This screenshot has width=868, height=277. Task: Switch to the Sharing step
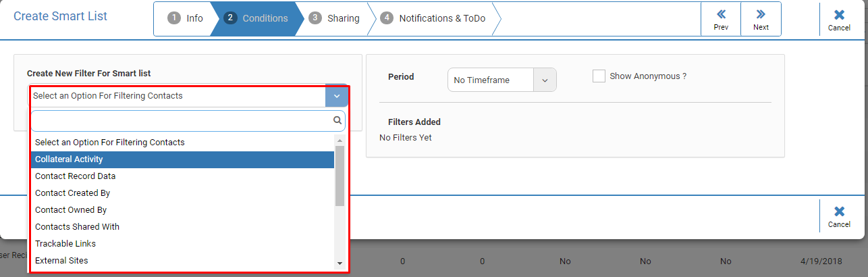pos(335,18)
